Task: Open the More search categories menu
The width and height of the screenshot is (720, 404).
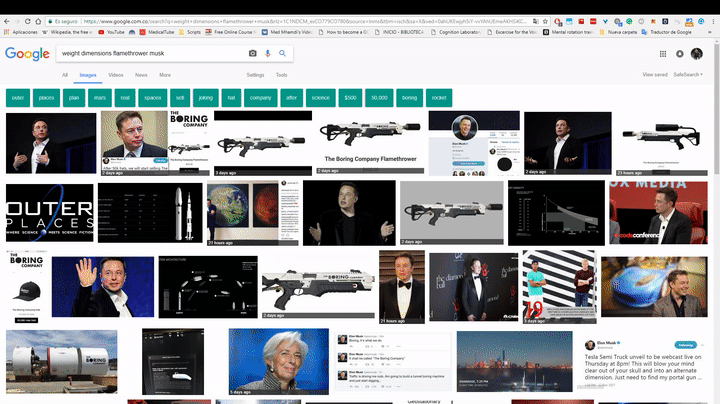Action: click(165, 75)
